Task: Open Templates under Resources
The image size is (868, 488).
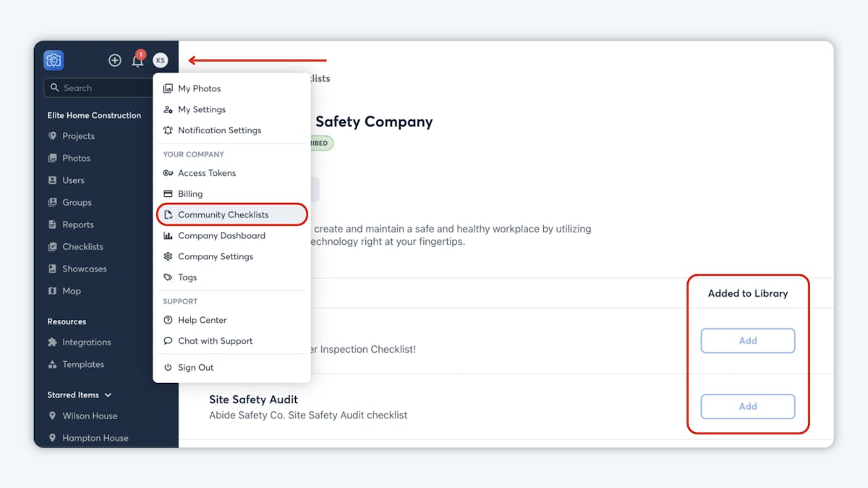Action: click(83, 364)
